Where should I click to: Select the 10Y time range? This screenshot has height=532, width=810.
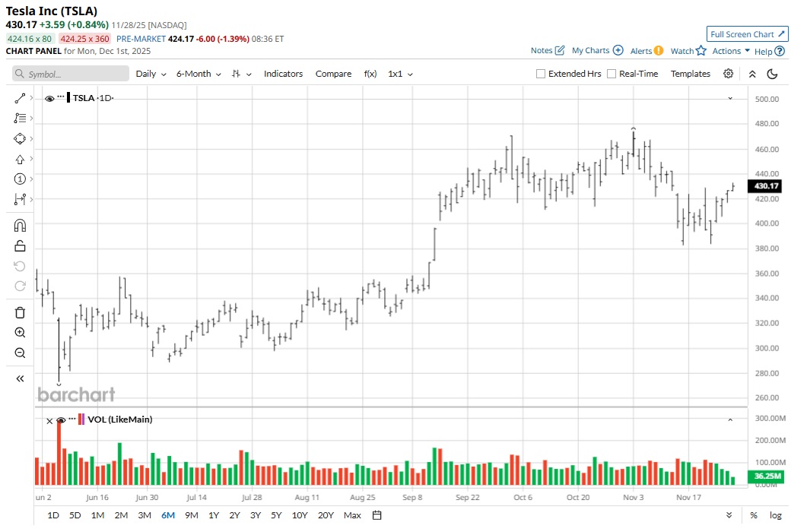coord(300,515)
